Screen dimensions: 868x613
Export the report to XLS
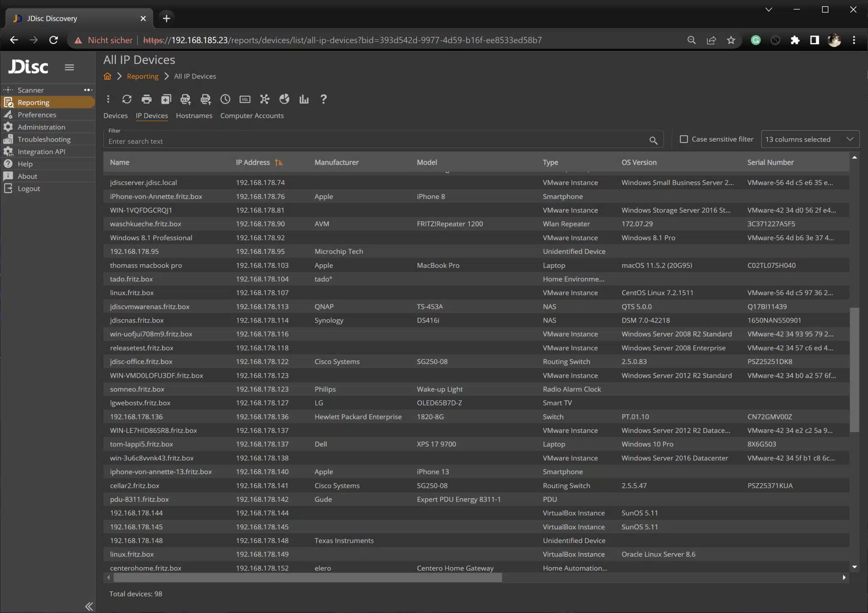[x=185, y=99]
